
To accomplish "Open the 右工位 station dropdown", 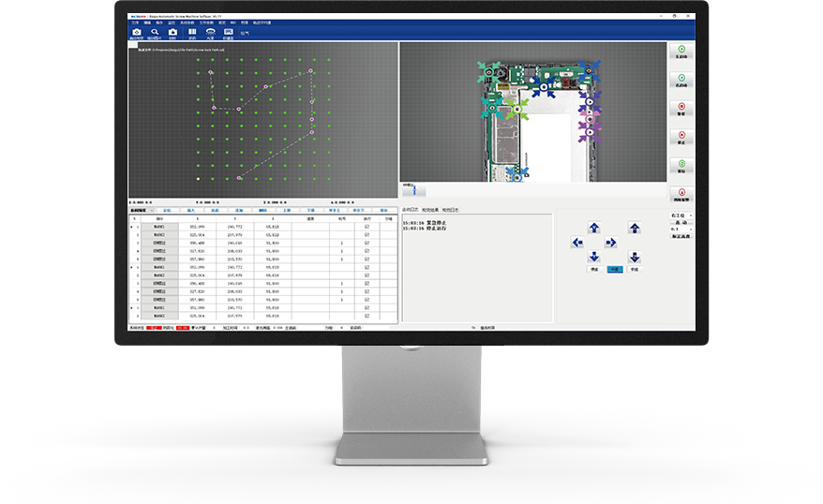I will pos(681,215).
